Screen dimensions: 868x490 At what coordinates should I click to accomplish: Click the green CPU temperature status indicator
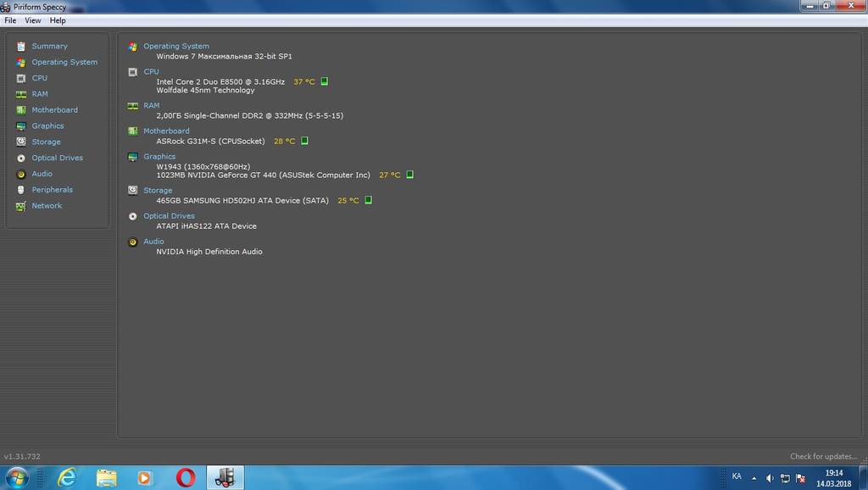(x=325, y=81)
